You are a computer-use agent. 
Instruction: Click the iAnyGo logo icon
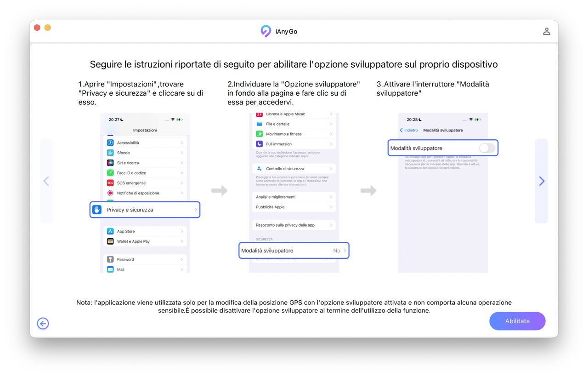pyautogui.click(x=266, y=31)
